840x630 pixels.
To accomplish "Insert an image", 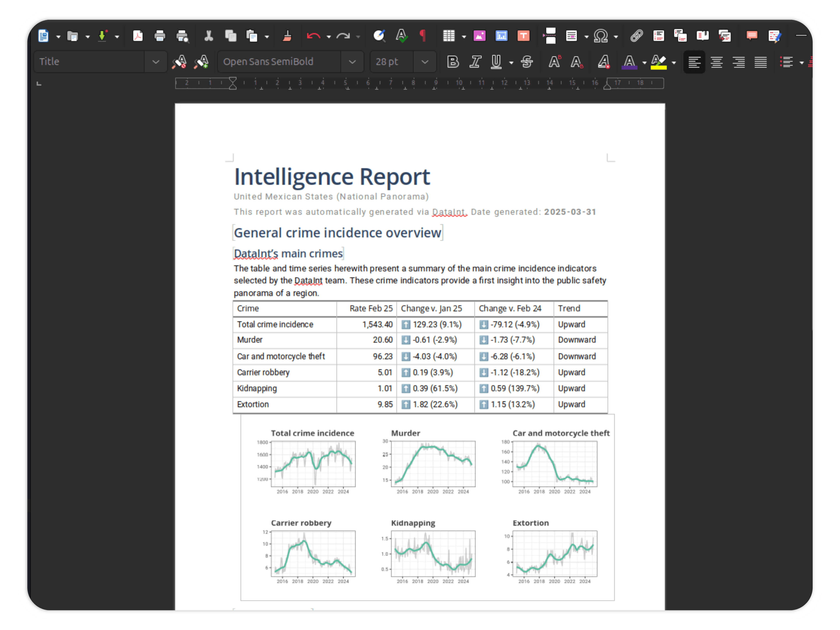I will click(x=479, y=36).
